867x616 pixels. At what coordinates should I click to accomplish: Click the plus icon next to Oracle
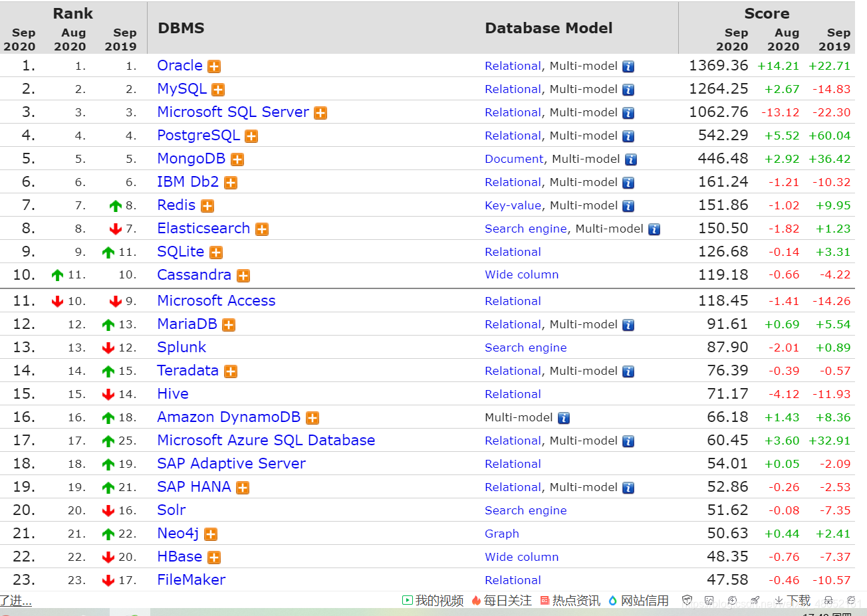point(214,66)
